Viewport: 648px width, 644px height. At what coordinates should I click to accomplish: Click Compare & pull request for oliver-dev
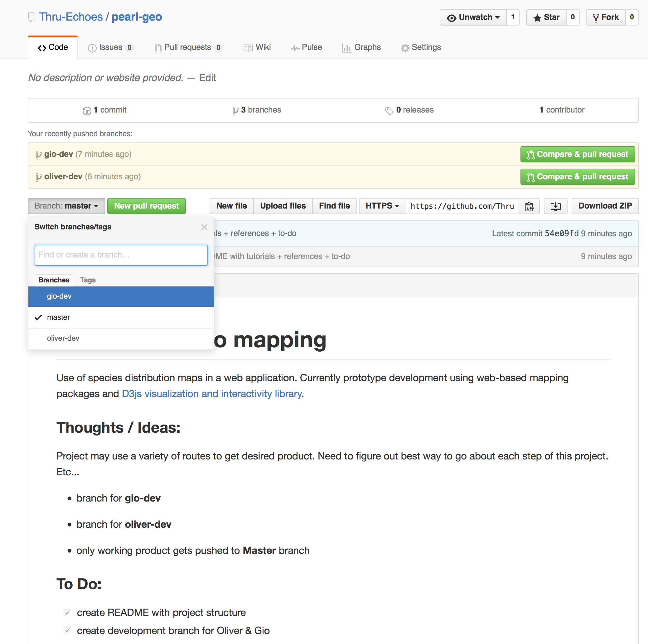(578, 177)
